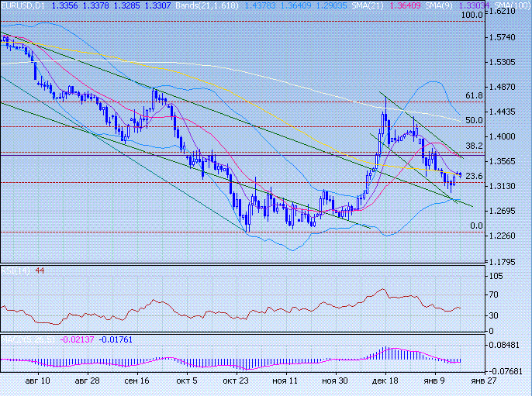Click the RSI(14) indicator label
Screen dimensions: 532x396
coord(12,270)
